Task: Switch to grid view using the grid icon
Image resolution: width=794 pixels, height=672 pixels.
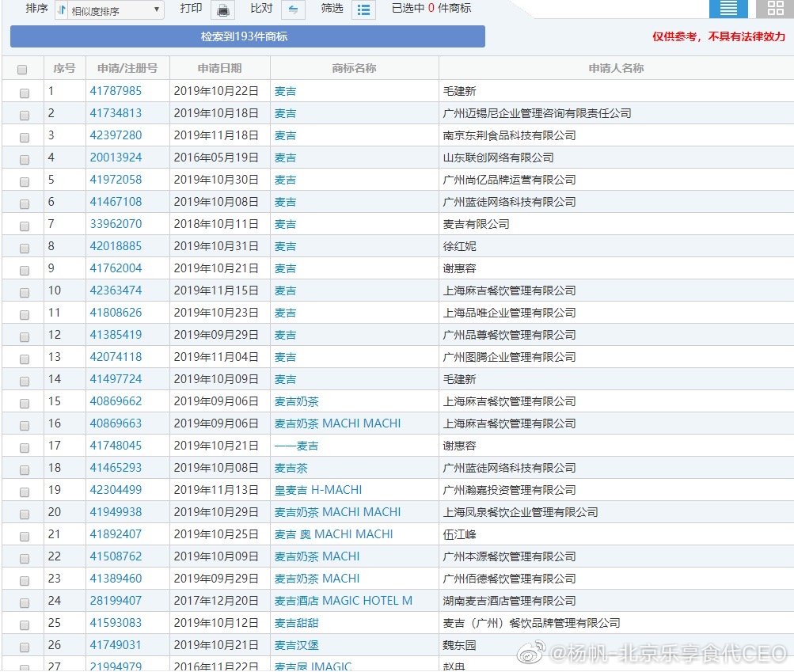Action: [x=774, y=9]
